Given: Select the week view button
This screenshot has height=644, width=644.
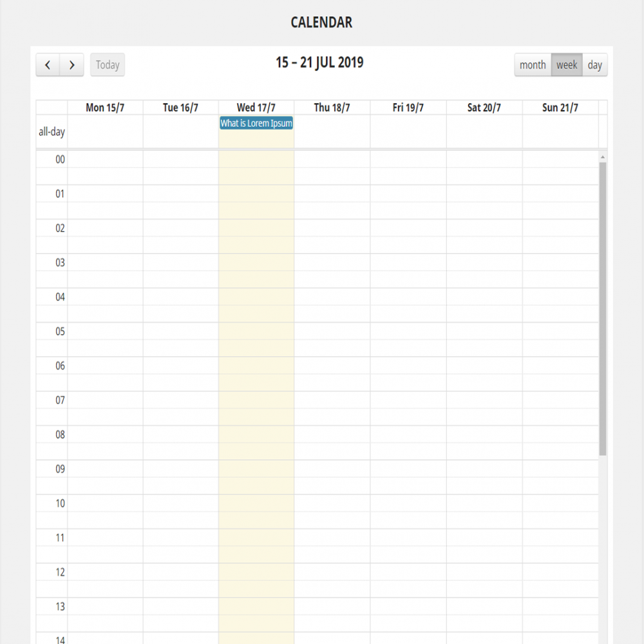Looking at the screenshot, I should pos(567,65).
